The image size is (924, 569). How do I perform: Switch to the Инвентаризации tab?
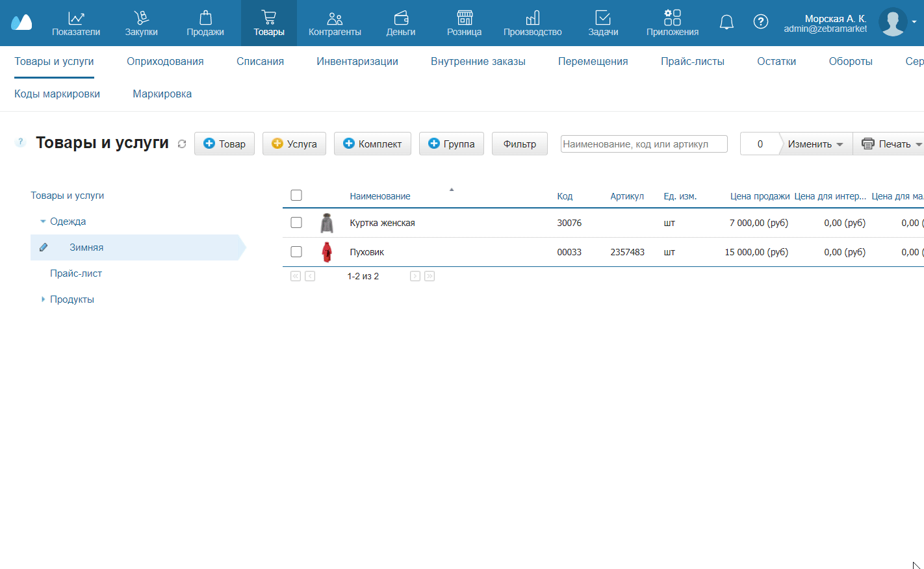click(357, 62)
